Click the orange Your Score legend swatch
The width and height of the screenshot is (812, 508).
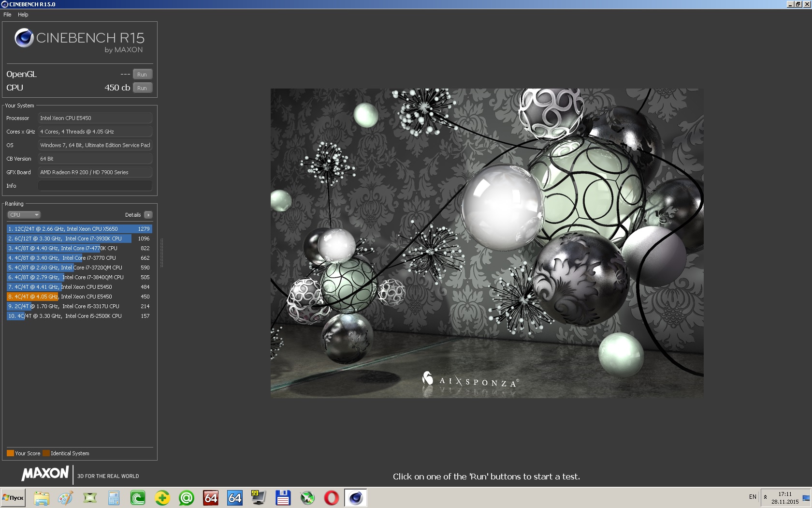(x=10, y=453)
